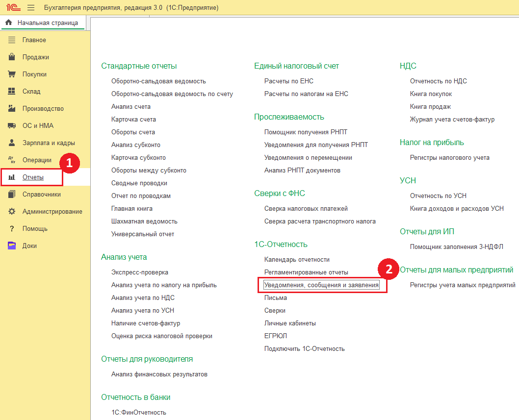Open 1С:ФинОтчетность link
Screen dimensions: 519x420
tap(139, 412)
